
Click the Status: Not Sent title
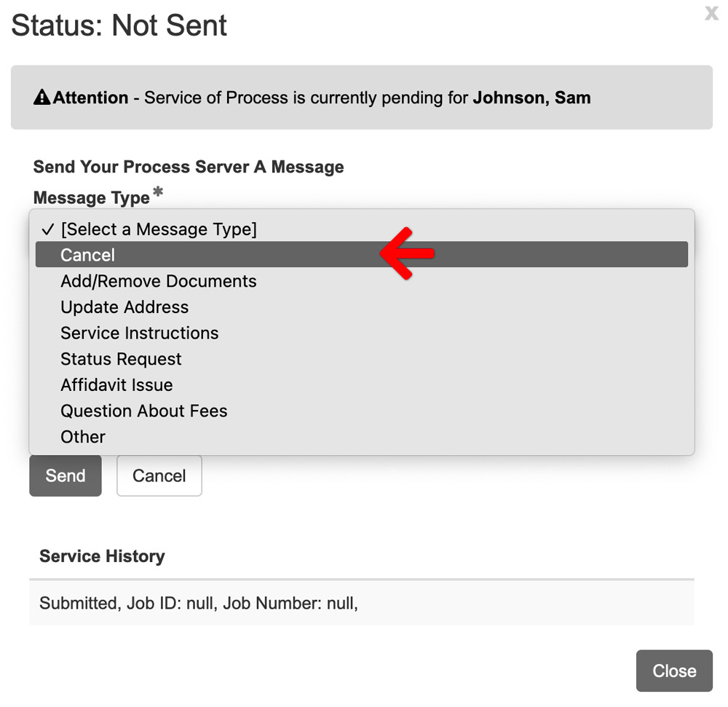click(119, 25)
